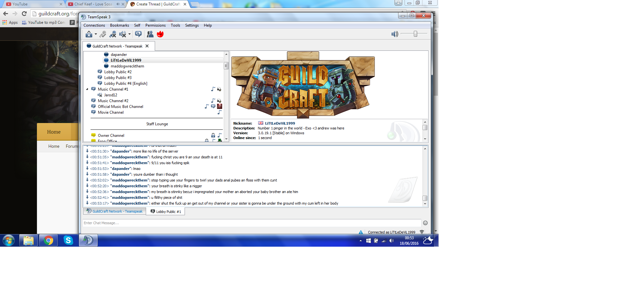The width and height of the screenshot is (644, 300).
Task: Open the Bookmarks menu
Action: click(119, 25)
